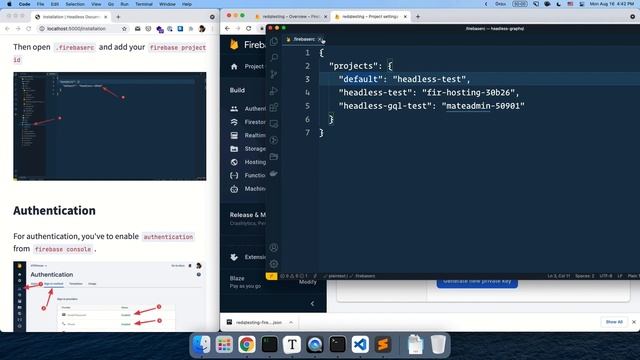Click Generate new private key button

[477, 283]
